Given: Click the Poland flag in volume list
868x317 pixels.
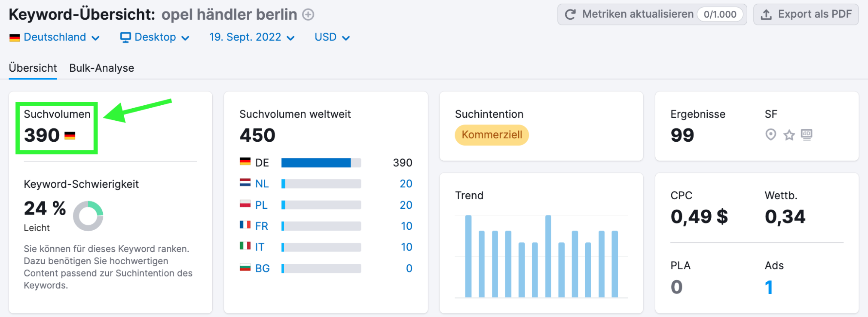Looking at the screenshot, I should tap(245, 204).
